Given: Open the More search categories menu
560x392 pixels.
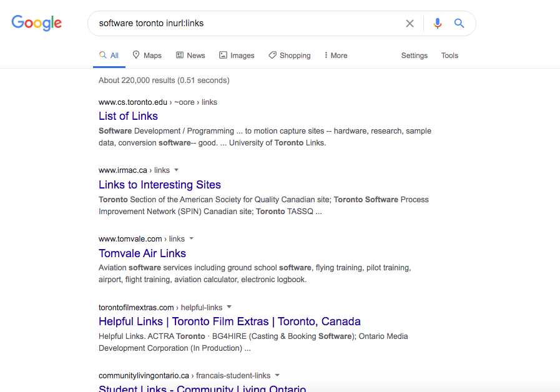Looking at the screenshot, I should (336, 56).
